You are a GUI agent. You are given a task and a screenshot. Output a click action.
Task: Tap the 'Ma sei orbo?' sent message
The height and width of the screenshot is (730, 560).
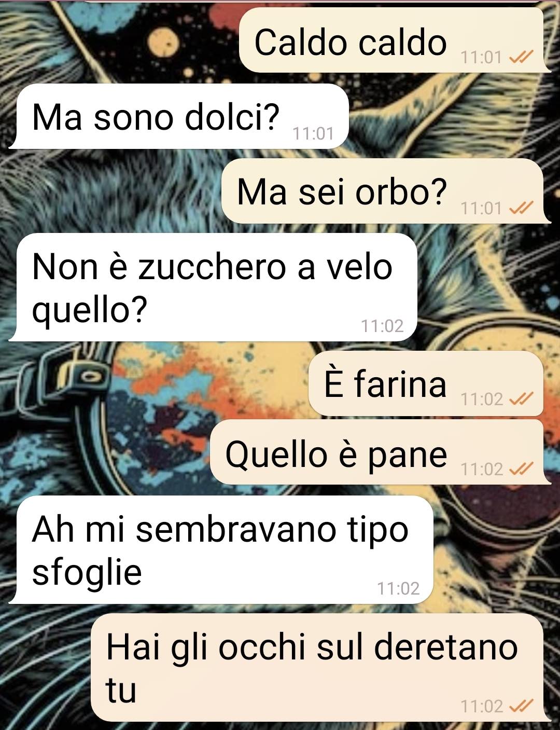click(x=385, y=191)
